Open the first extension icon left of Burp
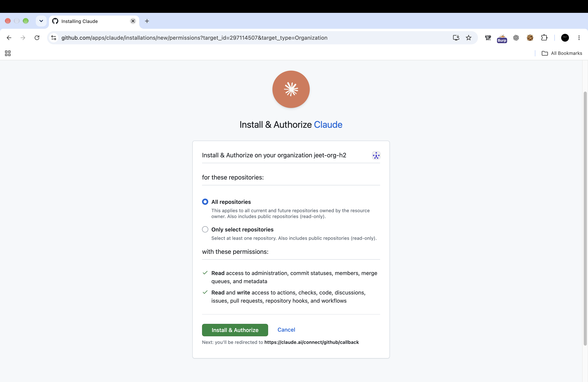 click(x=488, y=38)
